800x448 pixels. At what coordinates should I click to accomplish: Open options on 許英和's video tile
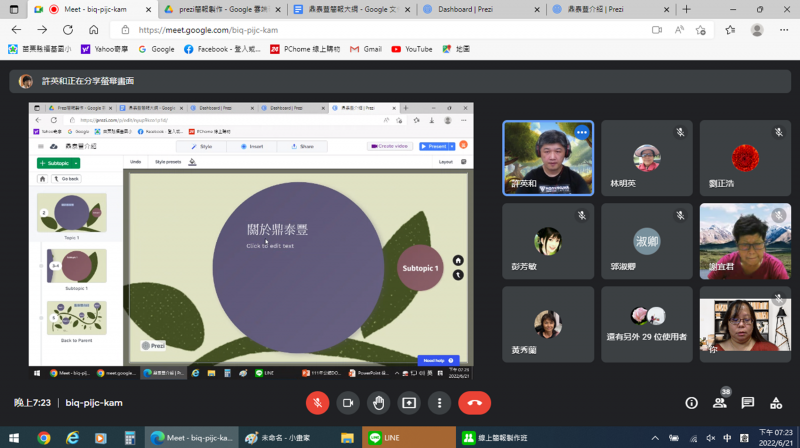pos(582,132)
